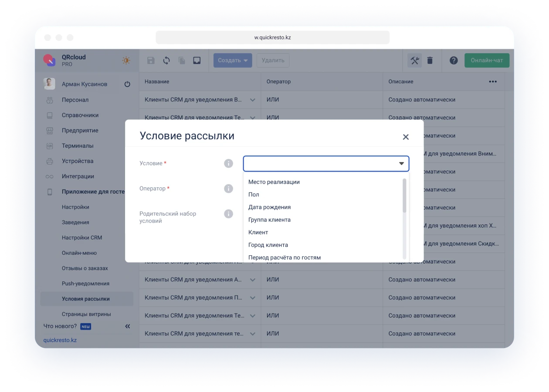Toggle the brightness/theme sun icon
The width and height of the screenshot is (549, 392).
pos(125,61)
